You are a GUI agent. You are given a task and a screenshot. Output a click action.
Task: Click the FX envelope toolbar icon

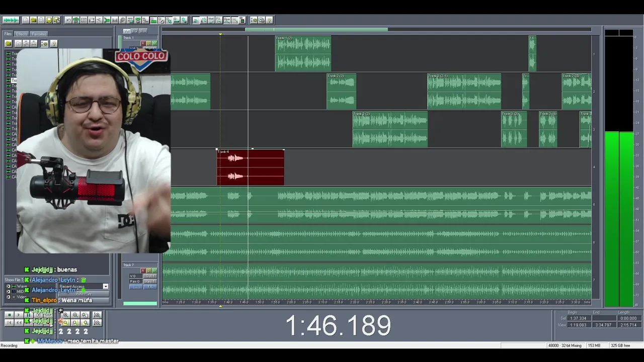click(x=218, y=20)
